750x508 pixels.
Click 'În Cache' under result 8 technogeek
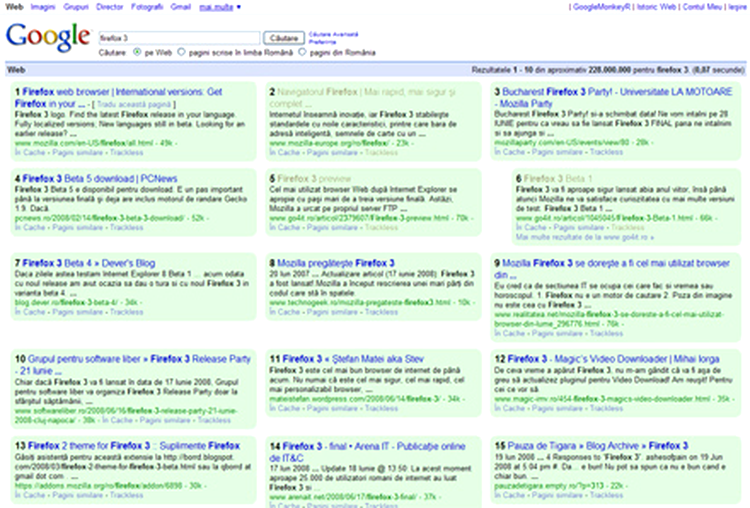point(284,312)
